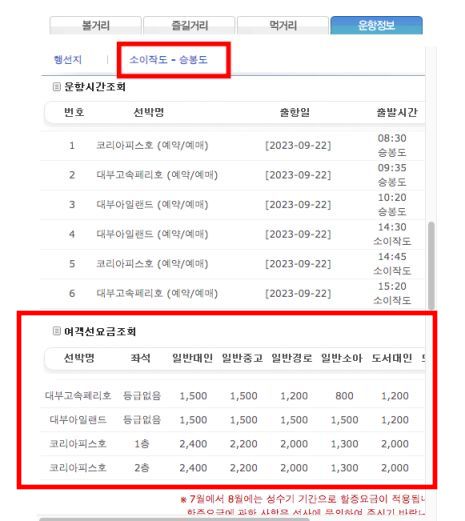Click the vertical scrollbar of the schedule list
465x521 pixels.
click(431, 265)
